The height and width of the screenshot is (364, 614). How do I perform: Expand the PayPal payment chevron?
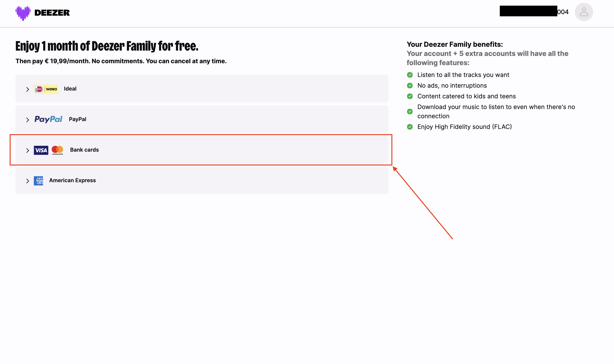tap(28, 120)
